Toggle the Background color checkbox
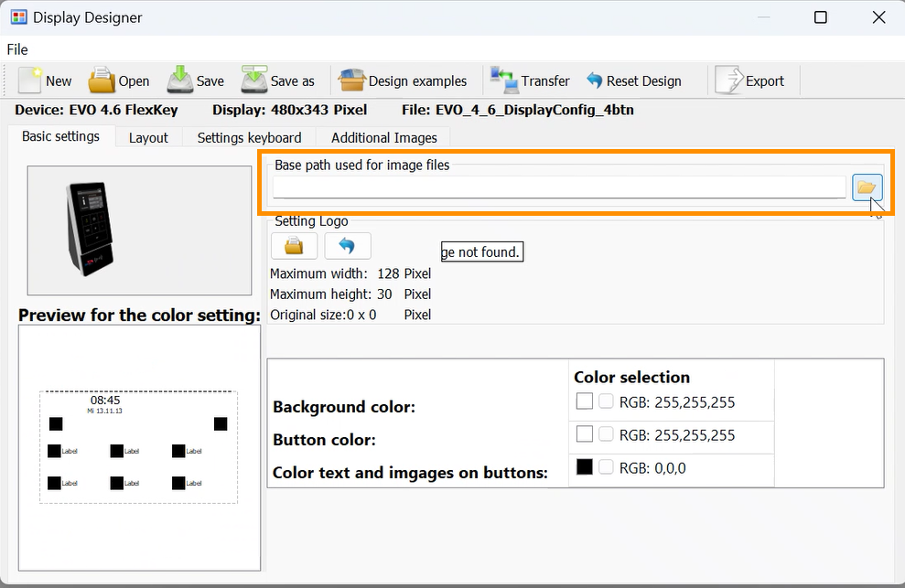The width and height of the screenshot is (905, 588). pyautogui.click(x=607, y=401)
